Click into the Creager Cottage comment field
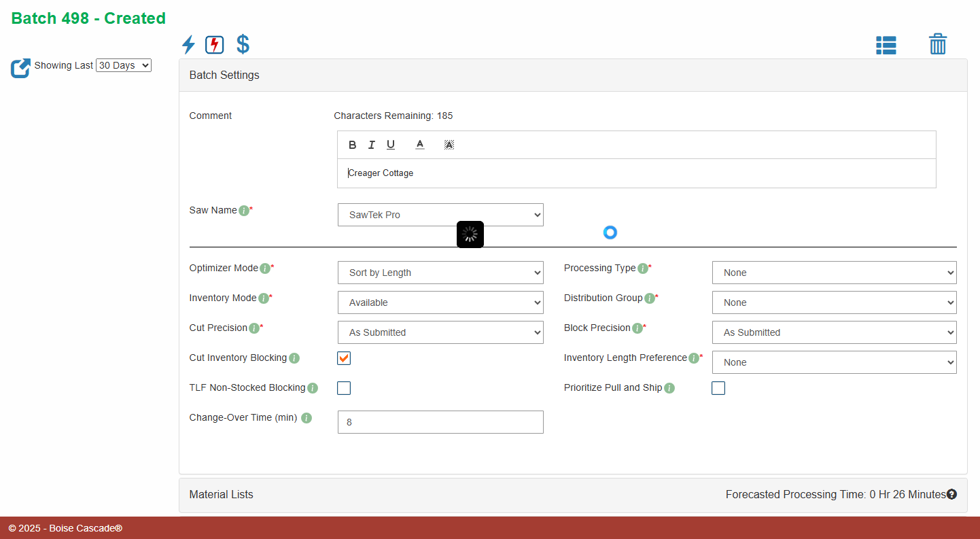The height and width of the screenshot is (539, 980). click(637, 173)
